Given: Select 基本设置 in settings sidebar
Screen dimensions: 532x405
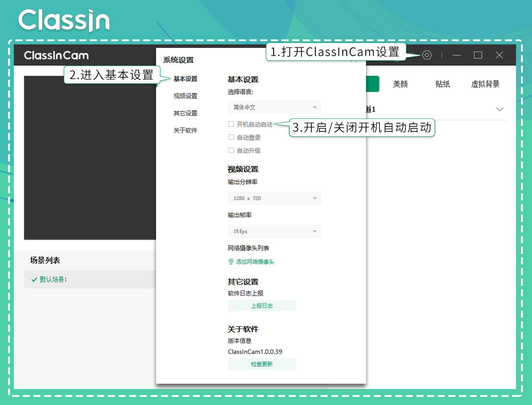Looking at the screenshot, I should click(185, 79).
